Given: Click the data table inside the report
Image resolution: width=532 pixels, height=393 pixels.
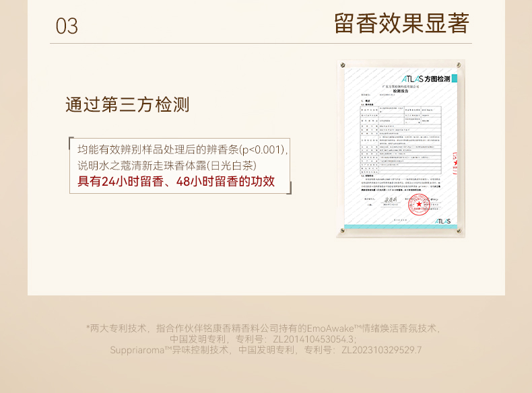Looking at the screenshot, I should coord(401,140).
